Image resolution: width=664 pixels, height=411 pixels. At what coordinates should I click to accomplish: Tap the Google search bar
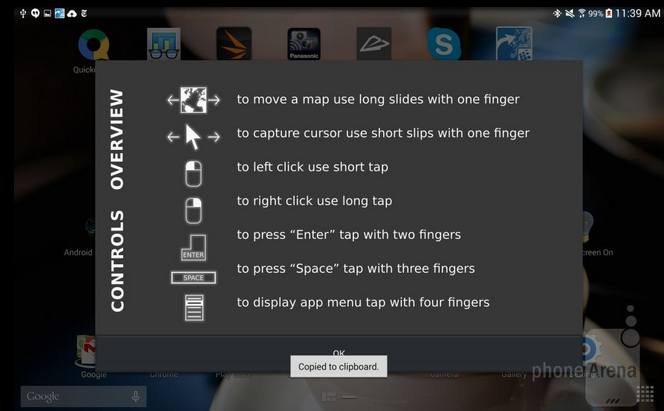(83, 397)
